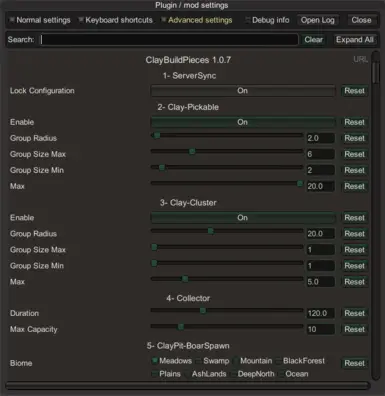Image resolution: width=385 pixels, height=396 pixels.
Task: Toggle Clay-Cluster Enable On button
Action: pyautogui.click(x=243, y=218)
